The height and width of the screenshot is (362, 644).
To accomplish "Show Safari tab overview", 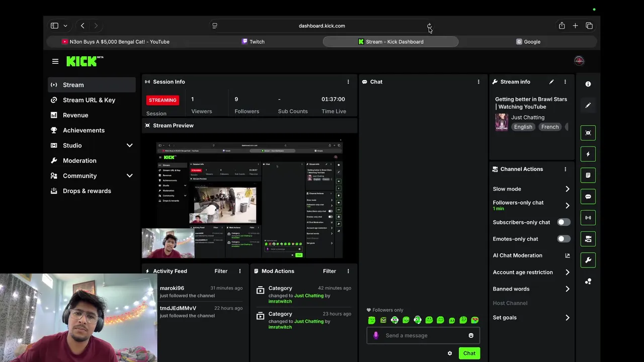I will click(589, 26).
